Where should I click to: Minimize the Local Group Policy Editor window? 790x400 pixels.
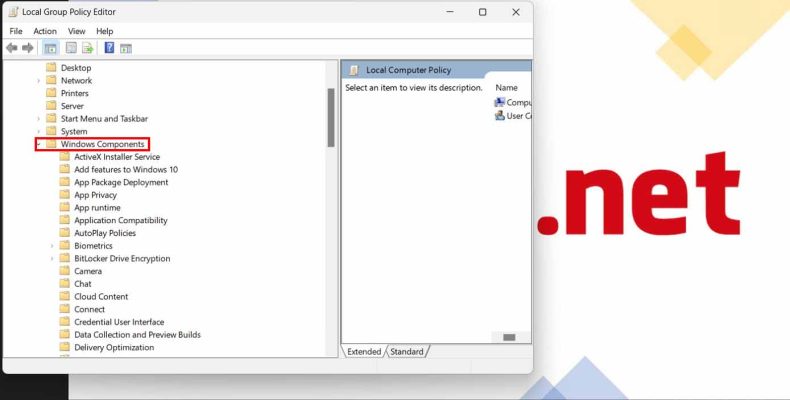pos(450,12)
